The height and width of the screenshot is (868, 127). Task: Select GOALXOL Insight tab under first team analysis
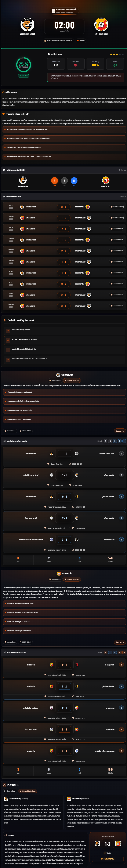coord(72,380)
